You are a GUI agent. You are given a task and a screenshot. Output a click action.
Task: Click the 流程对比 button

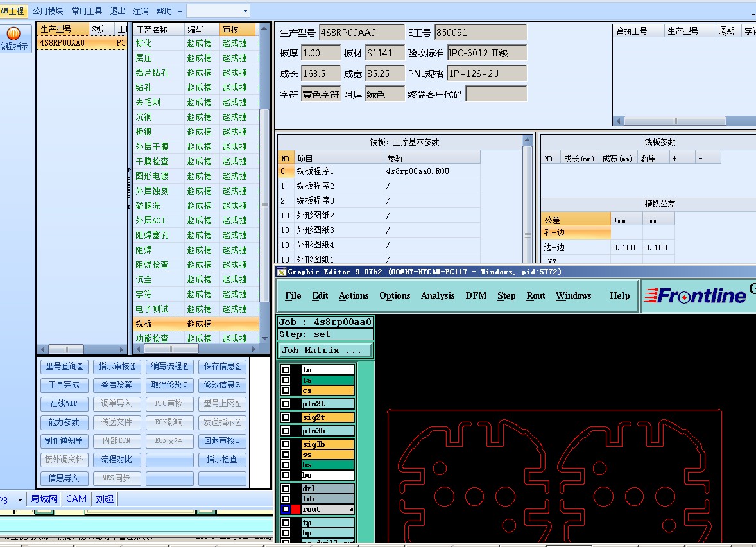[x=117, y=460]
